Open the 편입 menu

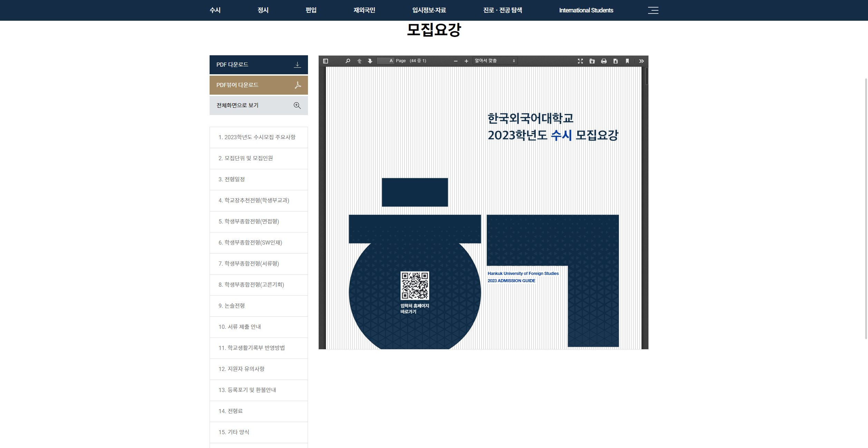(x=311, y=10)
